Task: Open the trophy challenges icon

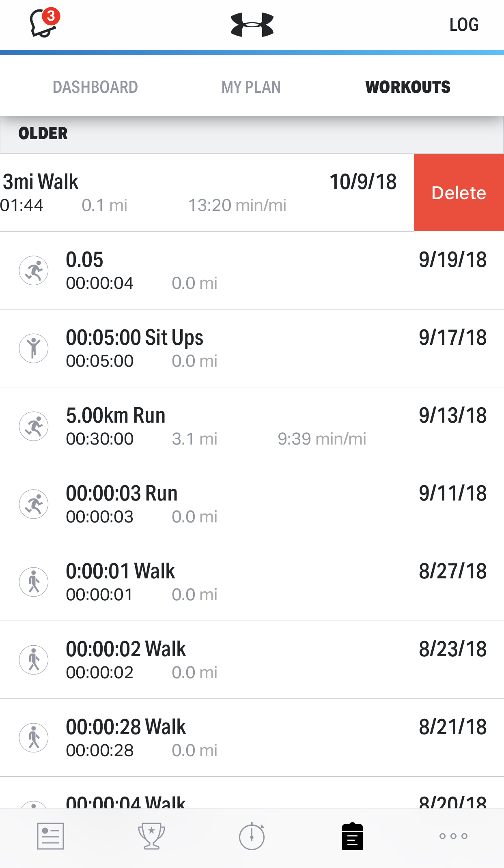Action: coord(151,836)
